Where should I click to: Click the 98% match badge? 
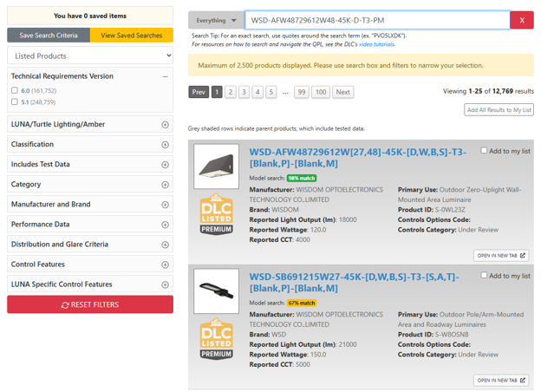302,178
